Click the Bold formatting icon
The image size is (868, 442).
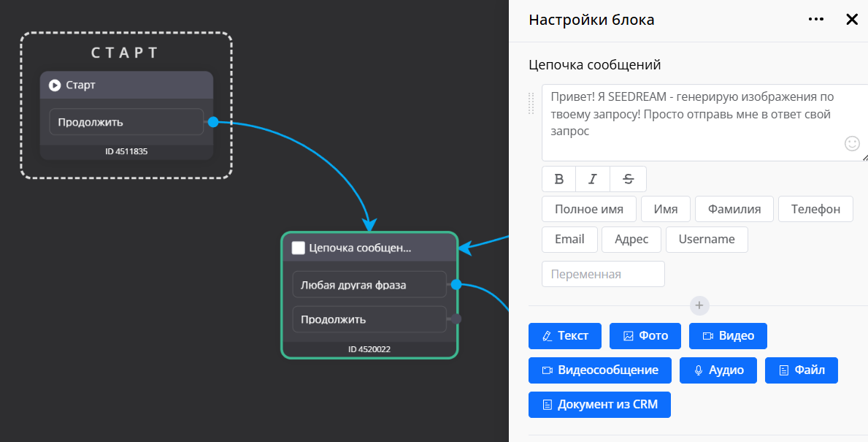point(559,179)
